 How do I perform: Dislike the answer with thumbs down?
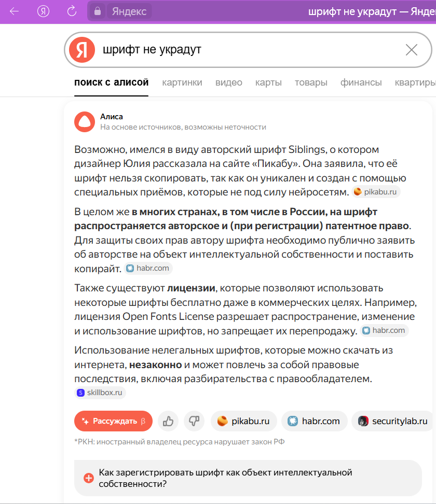click(194, 421)
